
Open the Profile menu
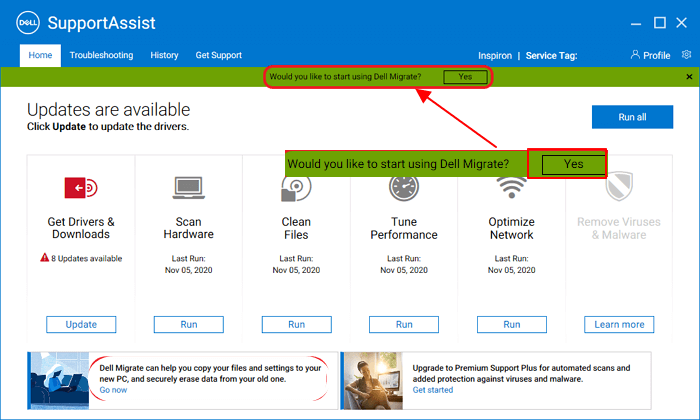(650, 55)
